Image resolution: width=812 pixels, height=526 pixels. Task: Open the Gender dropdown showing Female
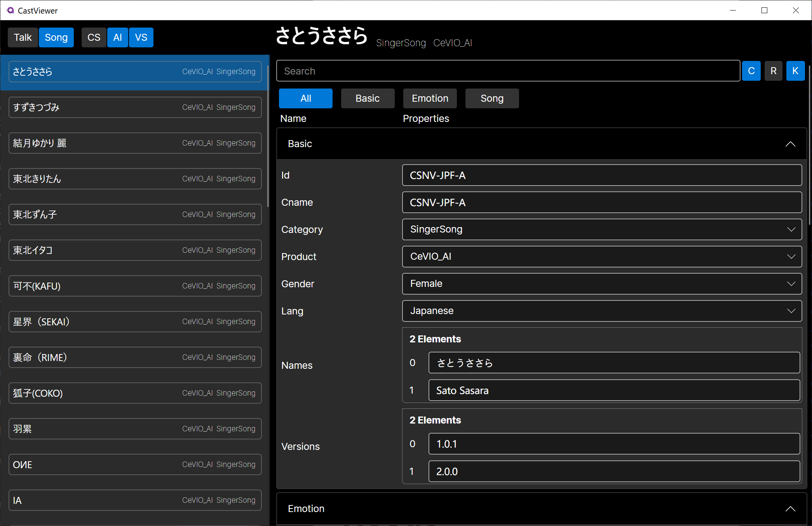point(601,284)
